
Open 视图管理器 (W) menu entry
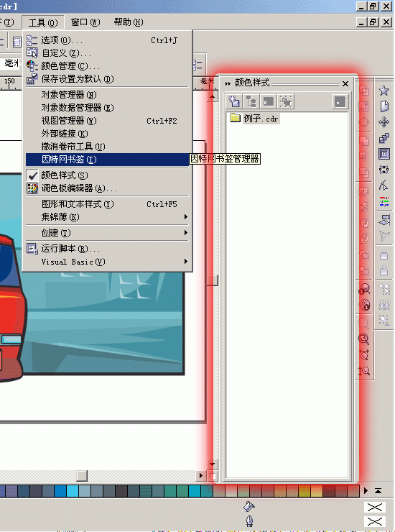[x=107, y=121]
